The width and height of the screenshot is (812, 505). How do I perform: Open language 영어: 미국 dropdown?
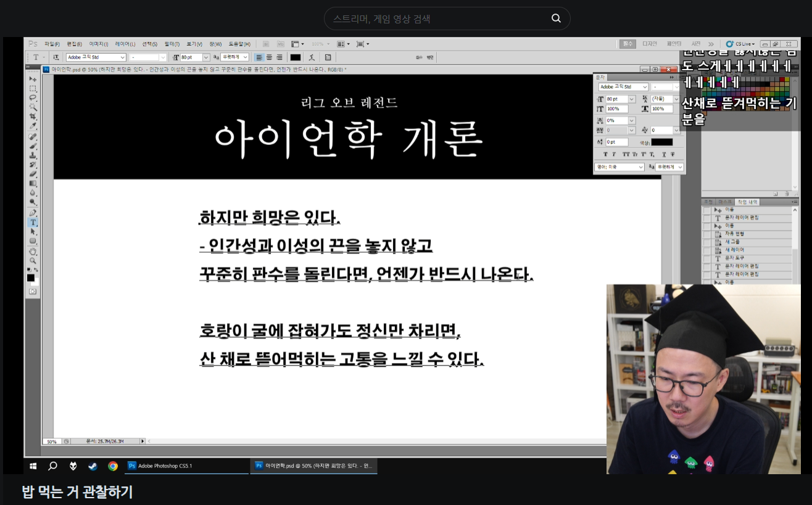619,167
